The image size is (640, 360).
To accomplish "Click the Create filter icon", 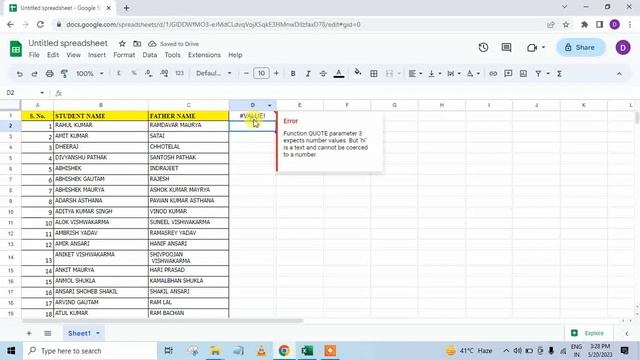I will coord(538,73).
